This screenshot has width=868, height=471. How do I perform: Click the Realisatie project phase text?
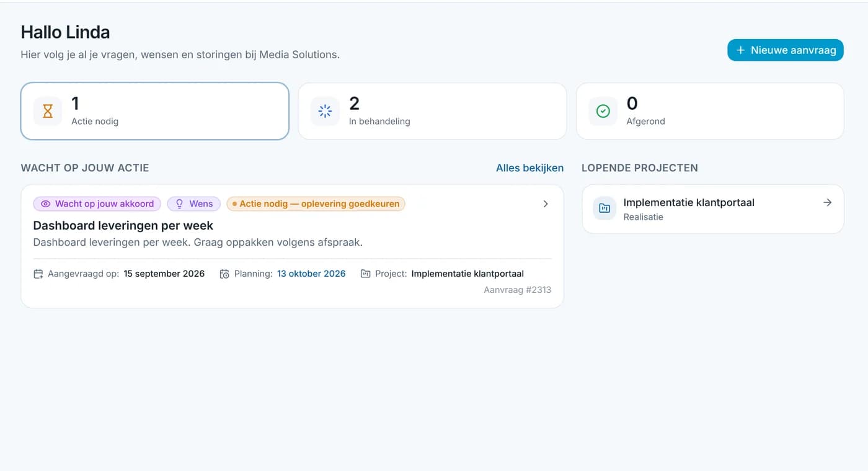[x=643, y=217]
